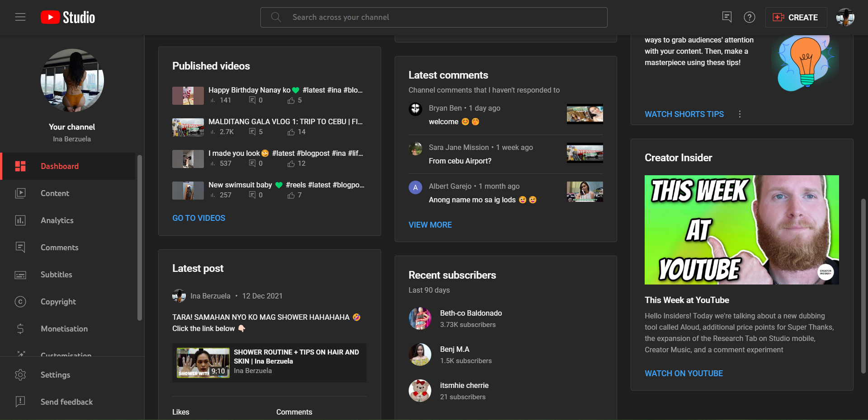Click views icon for Happy Birthday Nanay video

(213, 100)
